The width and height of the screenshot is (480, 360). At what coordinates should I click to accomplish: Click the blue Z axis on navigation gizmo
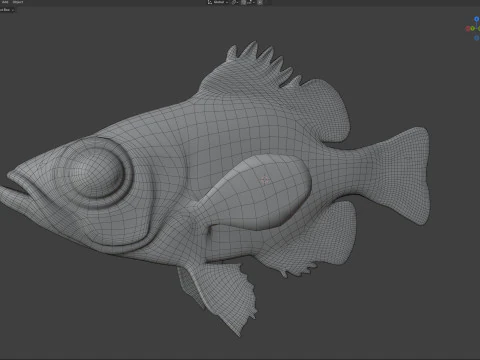tap(477, 19)
